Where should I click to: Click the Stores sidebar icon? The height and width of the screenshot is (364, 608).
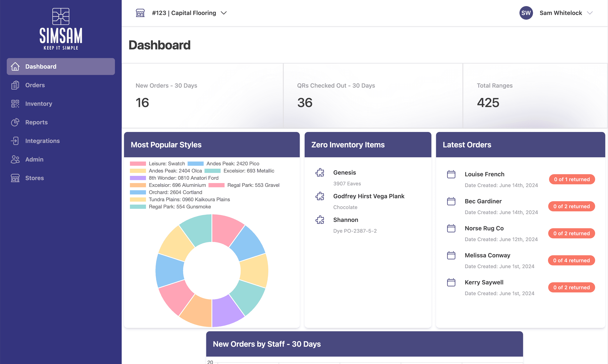(x=15, y=178)
